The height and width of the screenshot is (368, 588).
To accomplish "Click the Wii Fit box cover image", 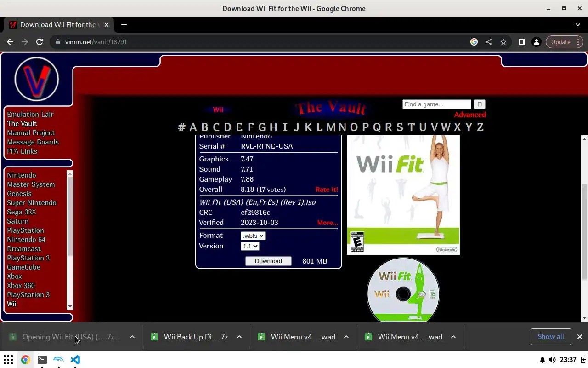I will tap(403, 195).
